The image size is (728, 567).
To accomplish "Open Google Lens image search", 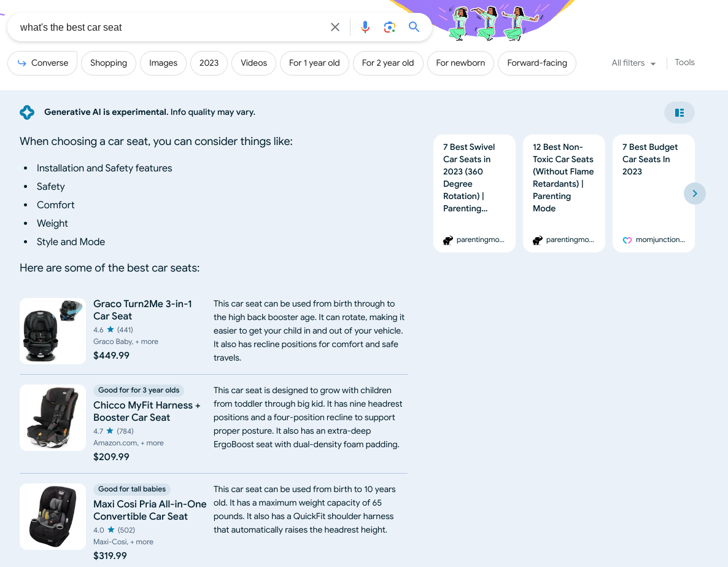I will click(390, 27).
